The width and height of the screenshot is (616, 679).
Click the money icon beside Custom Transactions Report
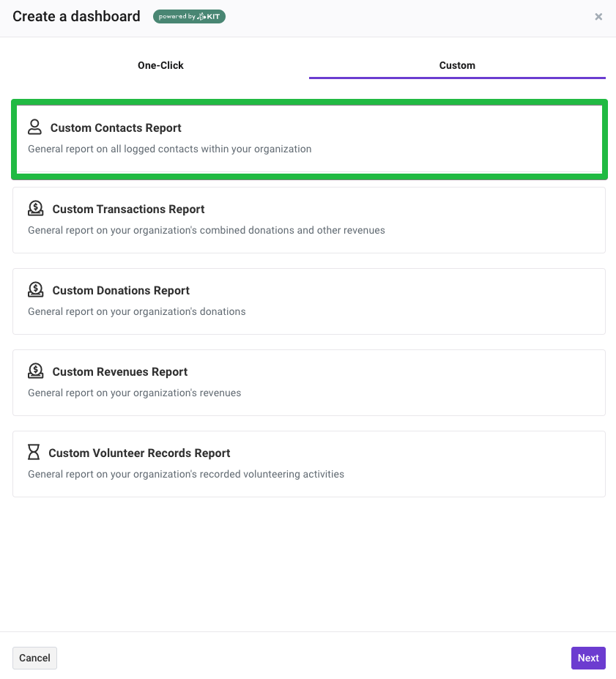(35, 208)
